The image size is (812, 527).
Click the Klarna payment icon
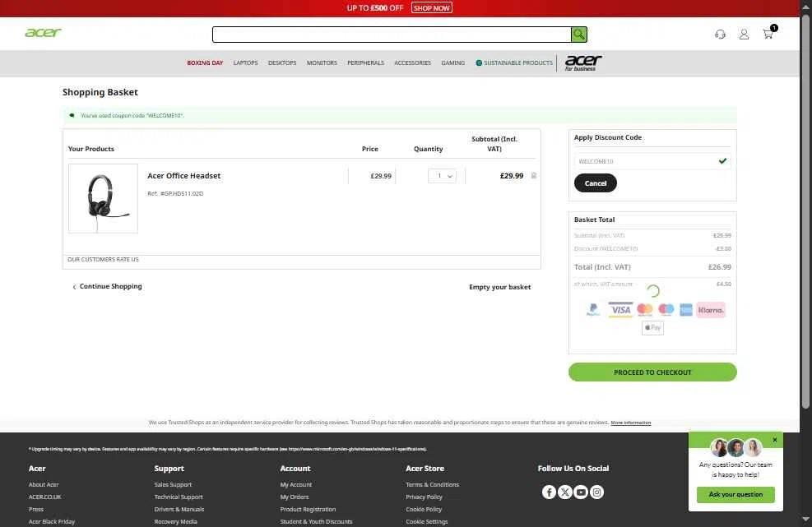(x=711, y=310)
